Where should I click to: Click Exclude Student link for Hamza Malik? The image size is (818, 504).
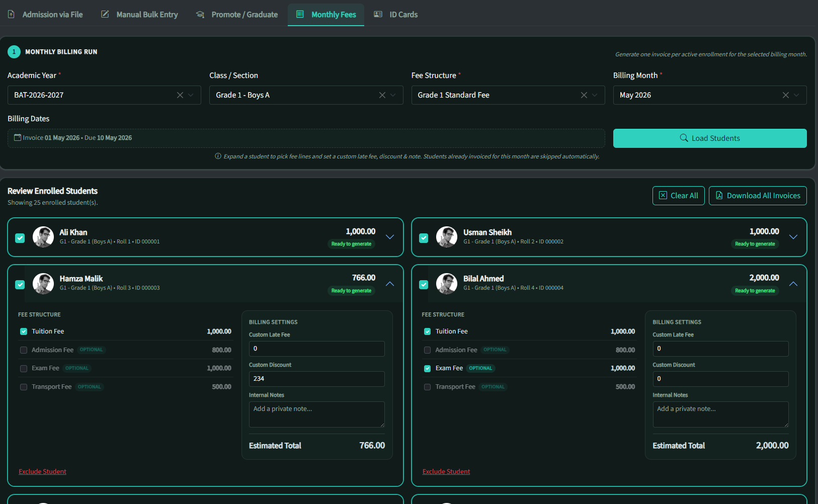[x=43, y=471]
